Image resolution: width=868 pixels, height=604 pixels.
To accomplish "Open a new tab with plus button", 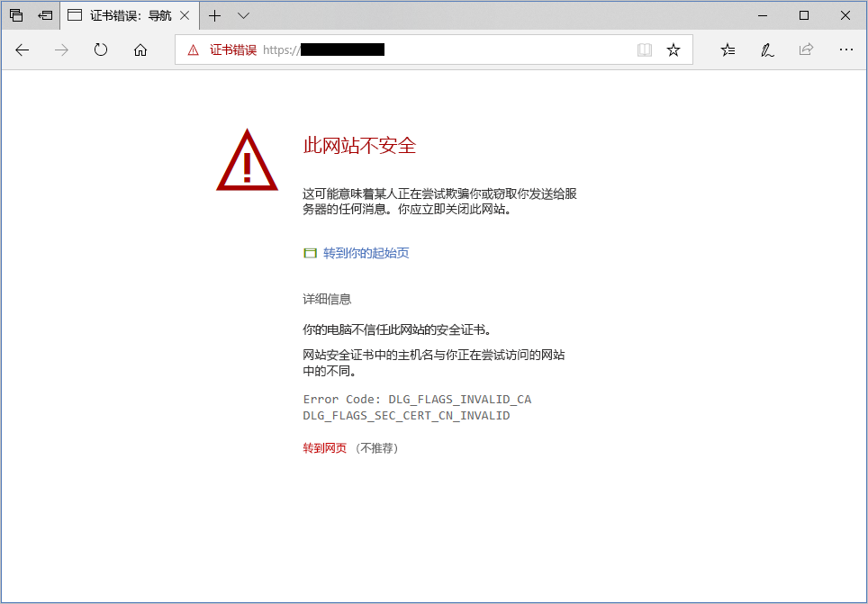I will coord(214,15).
